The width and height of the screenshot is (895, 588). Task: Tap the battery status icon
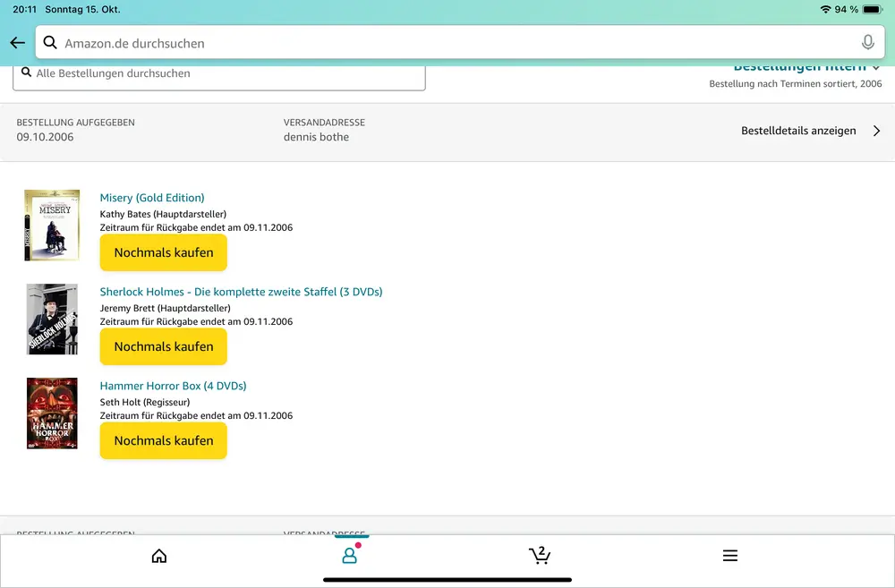pyautogui.click(x=873, y=9)
